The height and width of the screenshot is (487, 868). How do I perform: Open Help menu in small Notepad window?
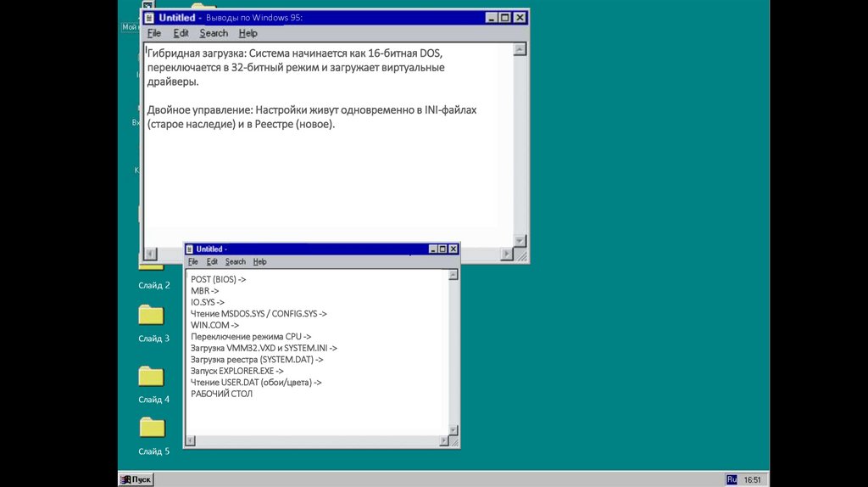tap(259, 261)
